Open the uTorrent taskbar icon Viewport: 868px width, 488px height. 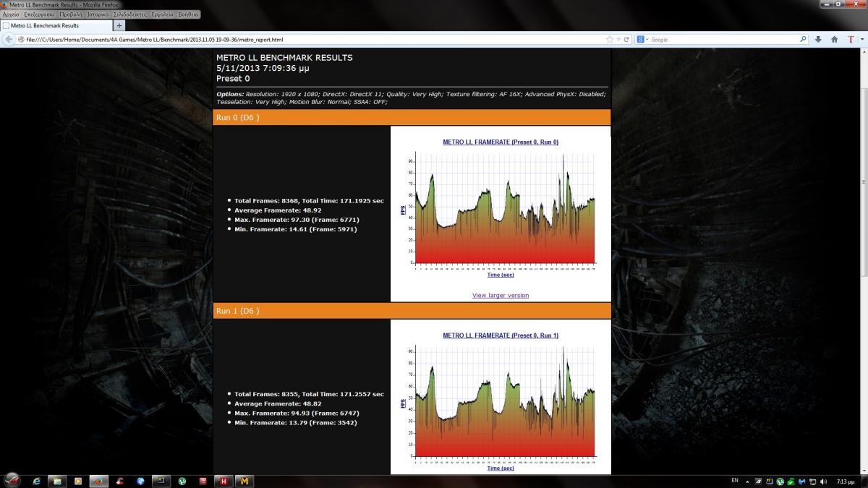point(182,480)
